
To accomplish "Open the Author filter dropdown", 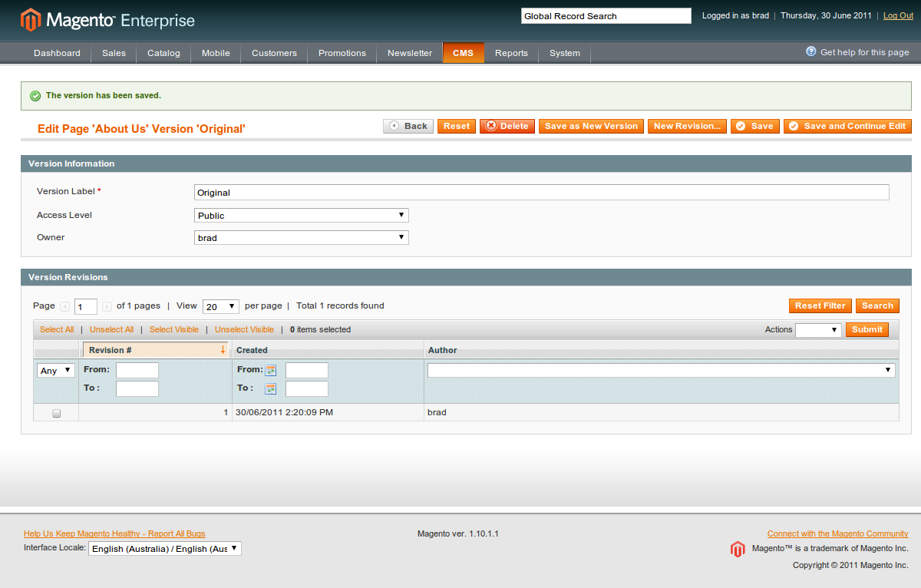I will 662,370.
